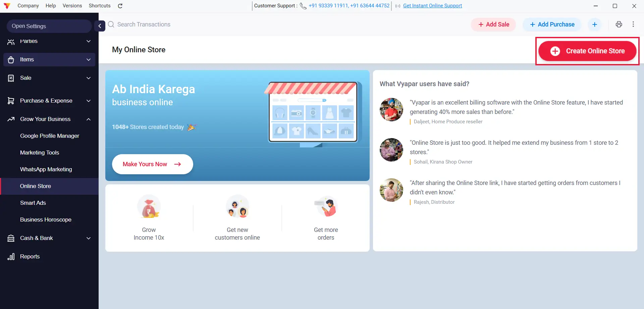Click Rajesh's testimonial avatar
The image size is (644, 309).
[x=391, y=190]
